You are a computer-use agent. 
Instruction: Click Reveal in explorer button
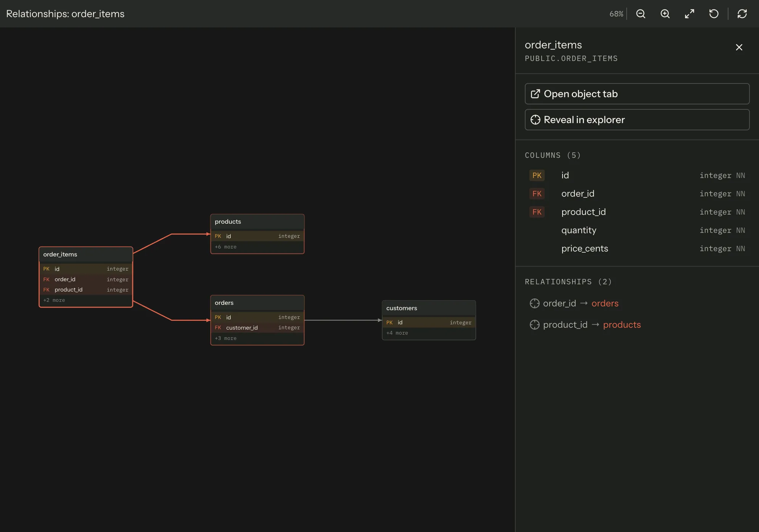tap(637, 120)
